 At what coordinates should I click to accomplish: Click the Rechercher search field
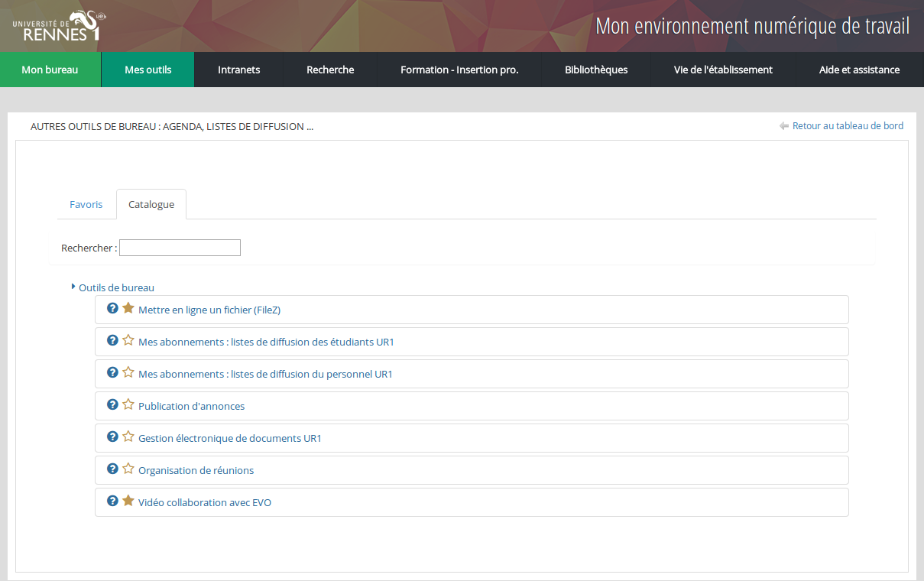(x=180, y=248)
